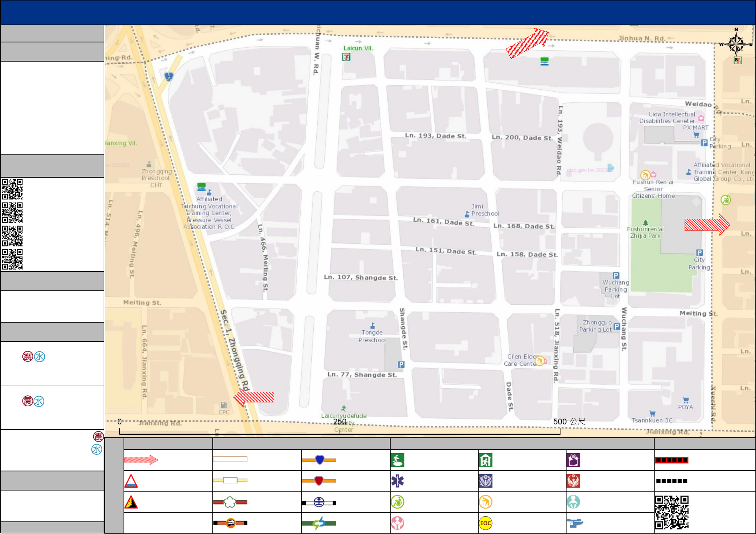Click the legend pink hands-care circle icon
756x534 pixels.
click(x=397, y=523)
